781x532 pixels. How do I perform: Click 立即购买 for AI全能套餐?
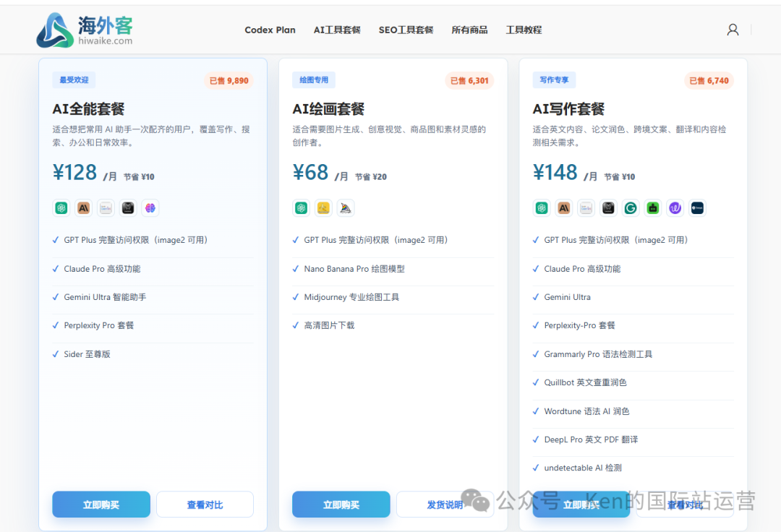point(101,505)
